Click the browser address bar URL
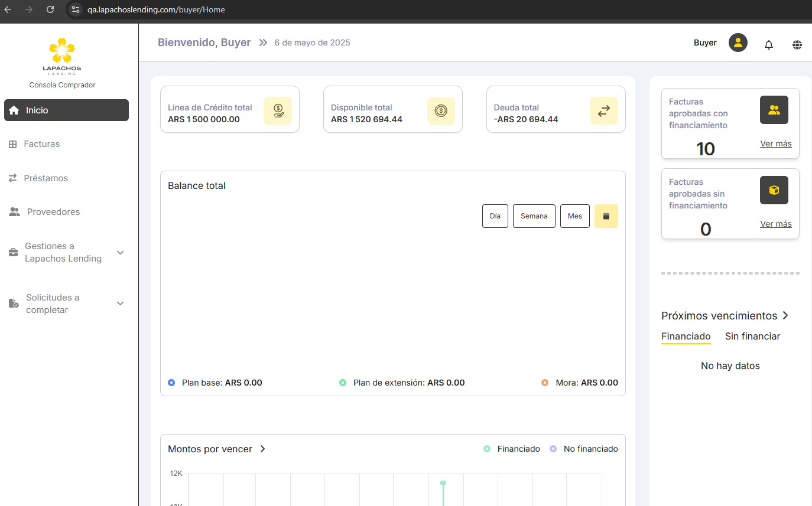812x506 pixels. point(156,9)
